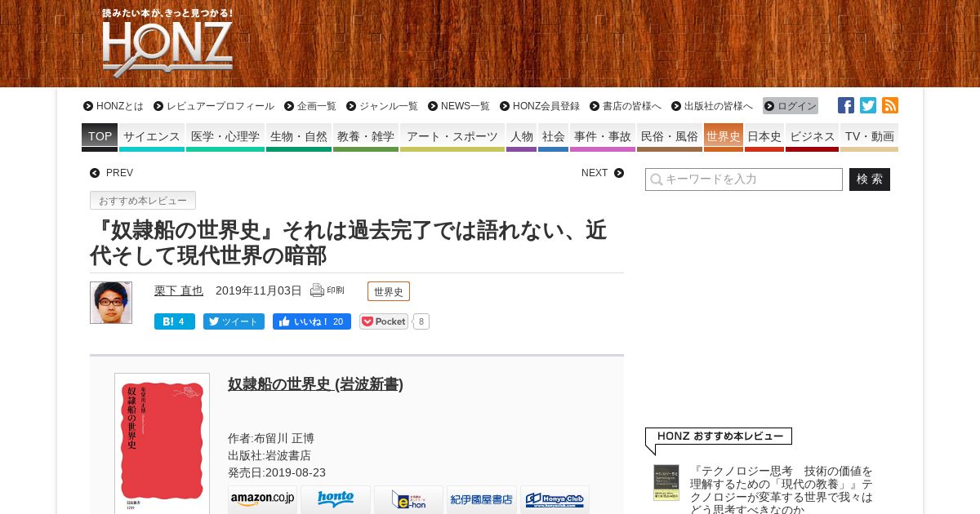Buy from e-hon store button
This screenshot has height=514, width=980.
408,499
